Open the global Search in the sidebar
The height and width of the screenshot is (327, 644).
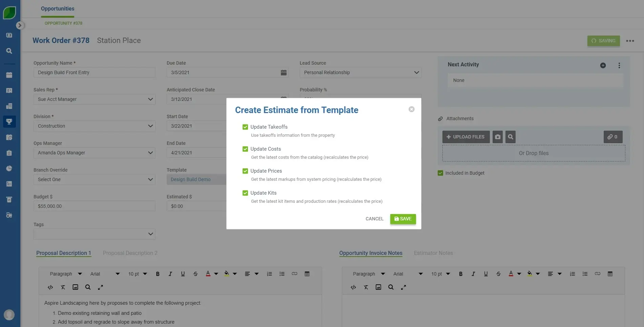(9, 51)
